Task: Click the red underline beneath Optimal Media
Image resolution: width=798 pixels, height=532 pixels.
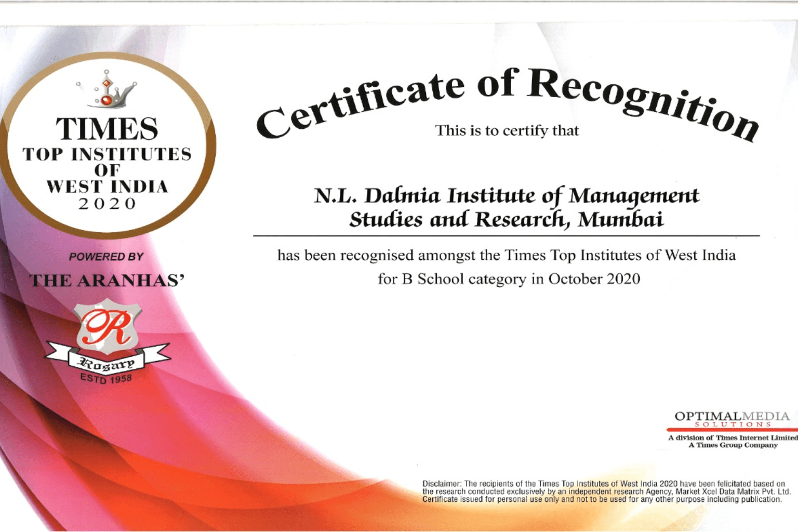Action: click(731, 430)
